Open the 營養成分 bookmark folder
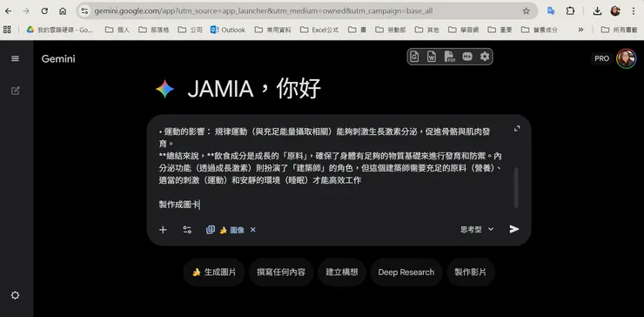The image size is (644, 317). [540, 30]
